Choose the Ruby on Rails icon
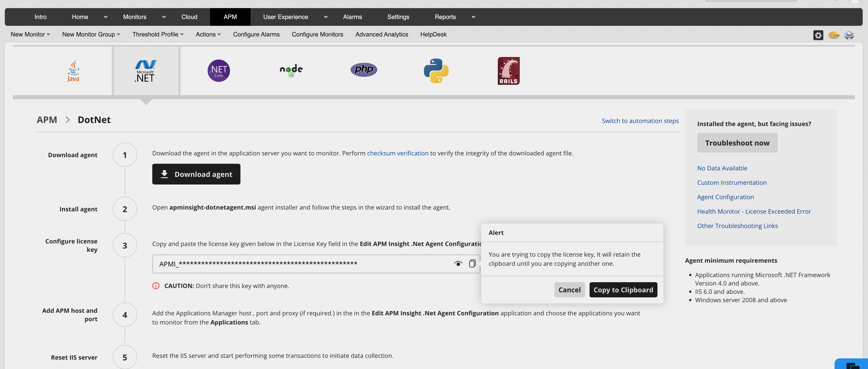The width and height of the screenshot is (868, 369). coord(508,71)
